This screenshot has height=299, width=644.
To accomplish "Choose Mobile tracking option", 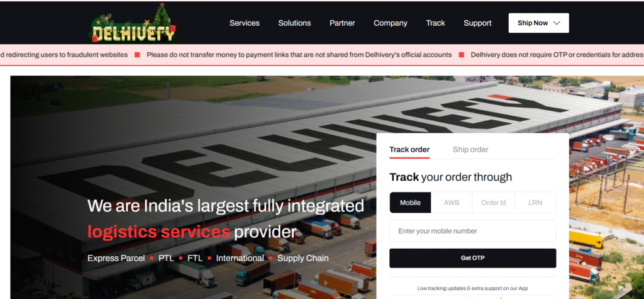I will click(410, 202).
